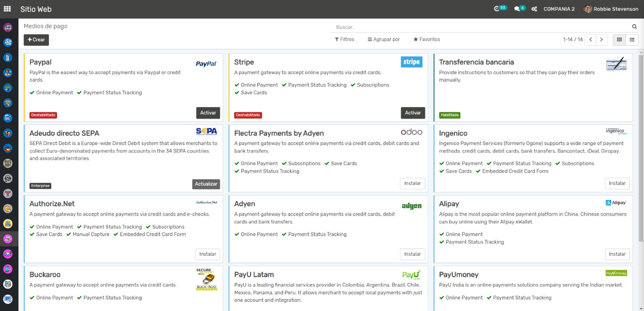Click the Habilitado tag on Transferencia bancaria

pyautogui.click(x=450, y=115)
